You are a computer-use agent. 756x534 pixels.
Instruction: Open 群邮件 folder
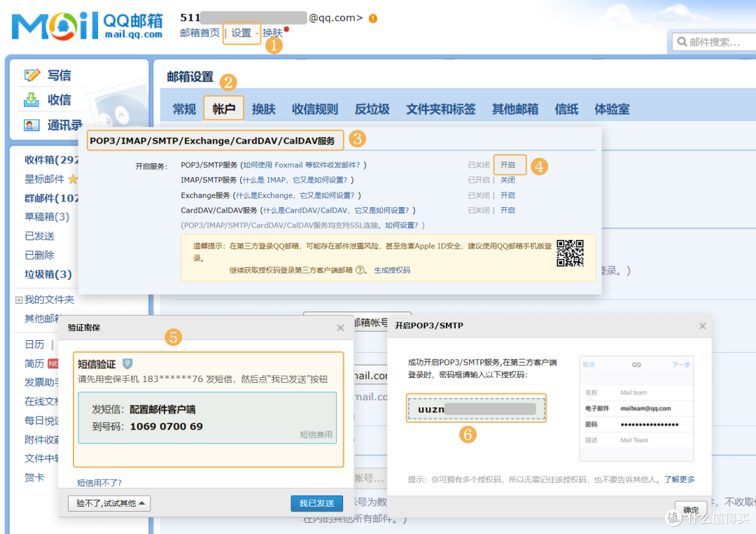point(51,198)
